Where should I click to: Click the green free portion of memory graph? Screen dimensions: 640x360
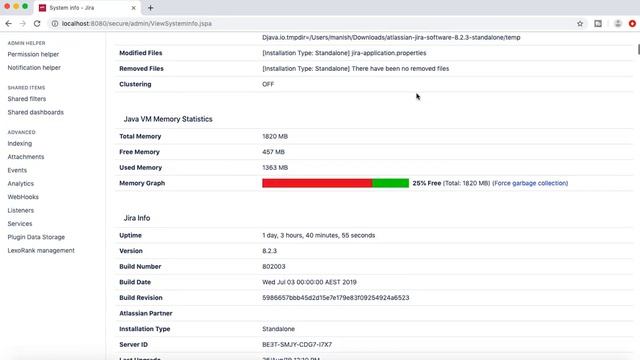(391, 183)
